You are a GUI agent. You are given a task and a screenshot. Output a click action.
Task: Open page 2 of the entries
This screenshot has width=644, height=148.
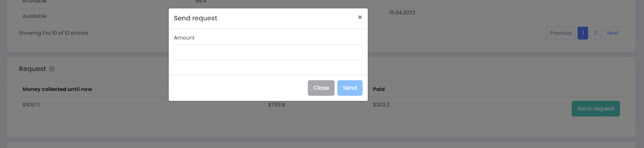point(595,33)
